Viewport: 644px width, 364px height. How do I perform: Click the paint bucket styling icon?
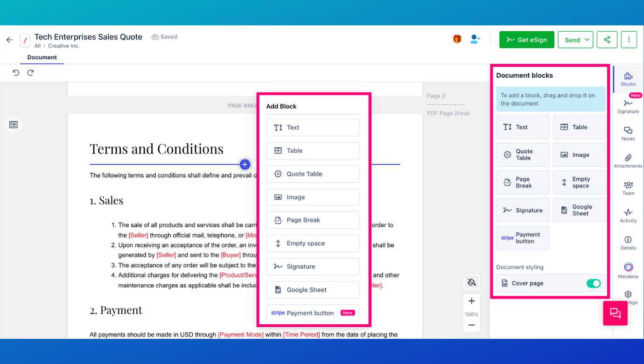(x=471, y=282)
